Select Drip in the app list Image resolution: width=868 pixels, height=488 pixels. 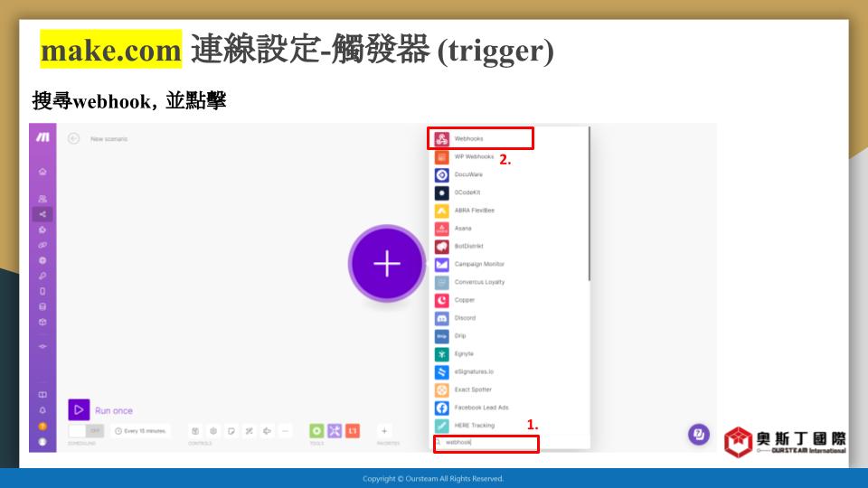tap(509, 336)
